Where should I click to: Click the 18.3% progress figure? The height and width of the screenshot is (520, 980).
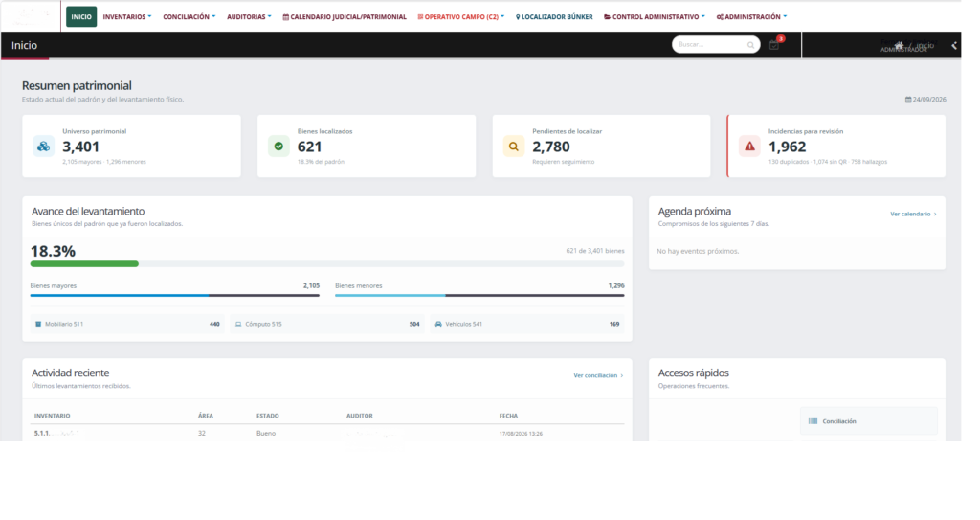tap(54, 251)
